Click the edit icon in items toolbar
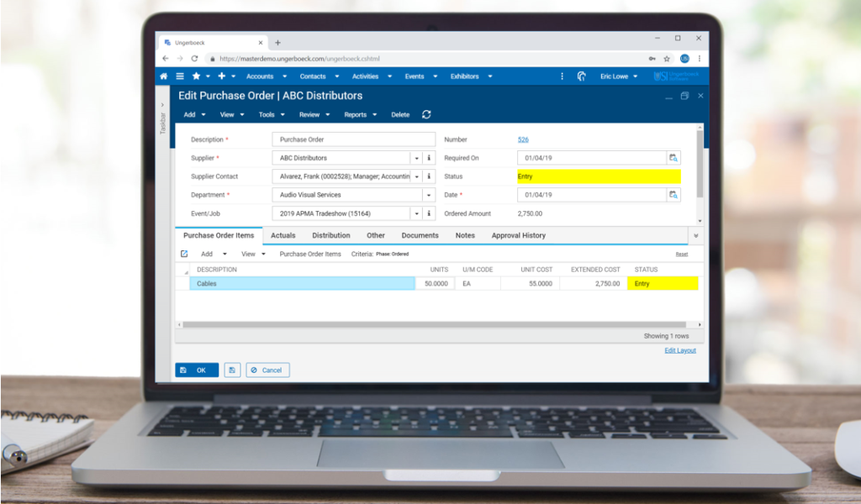The height and width of the screenshot is (504, 861). point(184,254)
